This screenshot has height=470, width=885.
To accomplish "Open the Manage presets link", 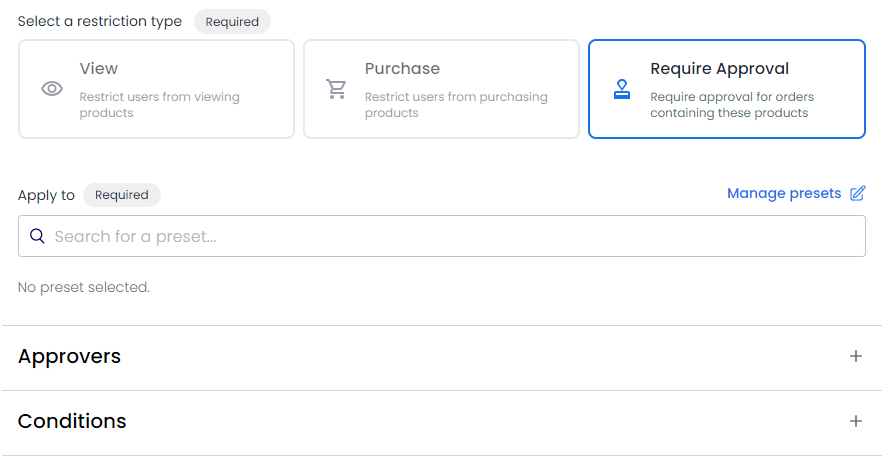I will click(784, 194).
